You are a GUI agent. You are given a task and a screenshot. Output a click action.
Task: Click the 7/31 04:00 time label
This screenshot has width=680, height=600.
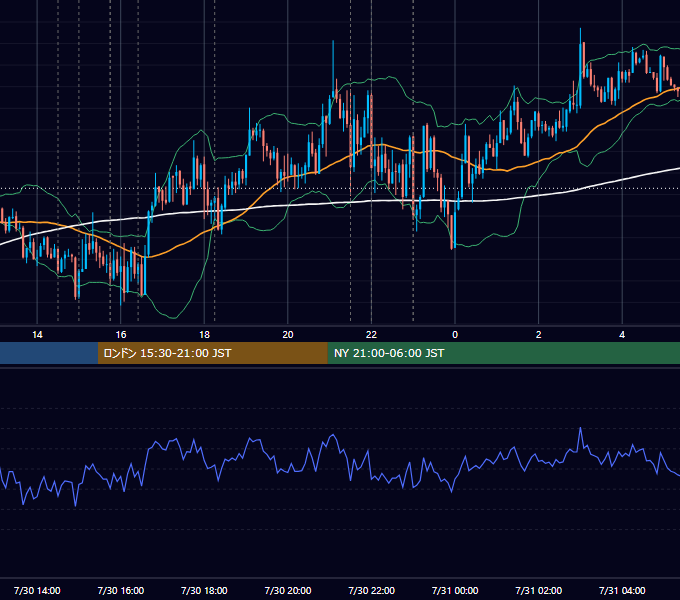pos(622,590)
